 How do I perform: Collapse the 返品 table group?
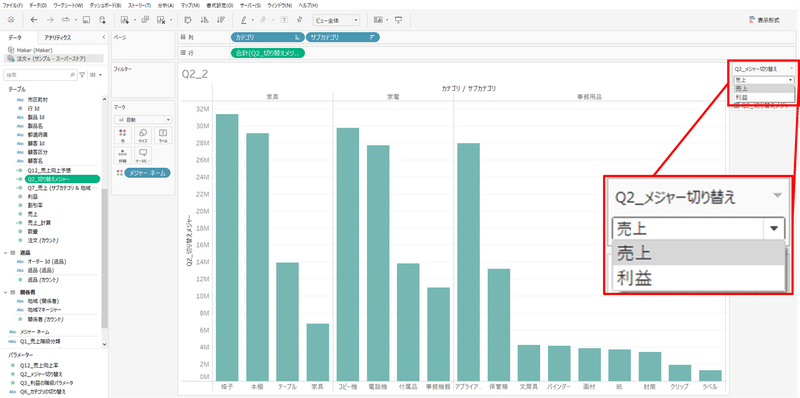pyautogui.click(x=6, y=252)
